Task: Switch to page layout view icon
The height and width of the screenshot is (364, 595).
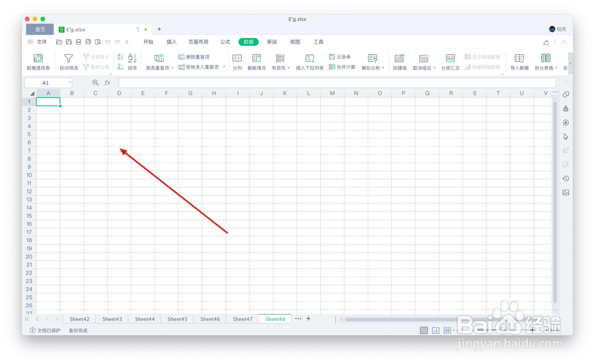Action: [435, 330]
